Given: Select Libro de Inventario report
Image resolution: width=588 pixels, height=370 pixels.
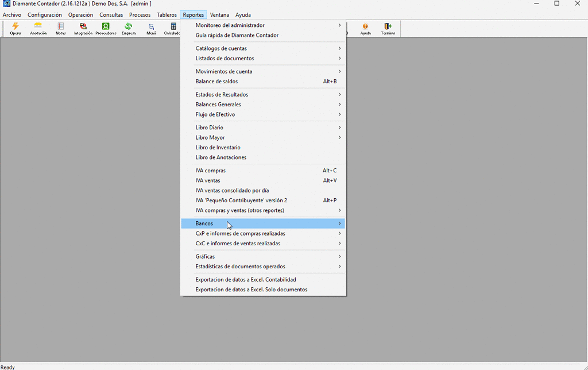Looking at the screenshot, I should pos(263,148).
